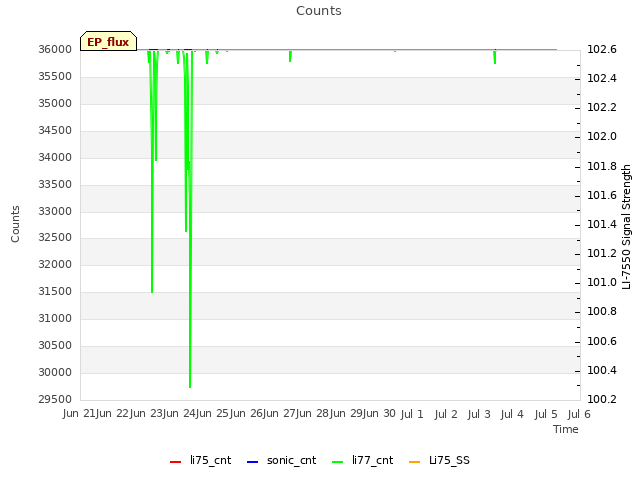Viewport: 640px width, 480px height.
Task: Click the 102.6 tick on right axis
Action: 602,49
